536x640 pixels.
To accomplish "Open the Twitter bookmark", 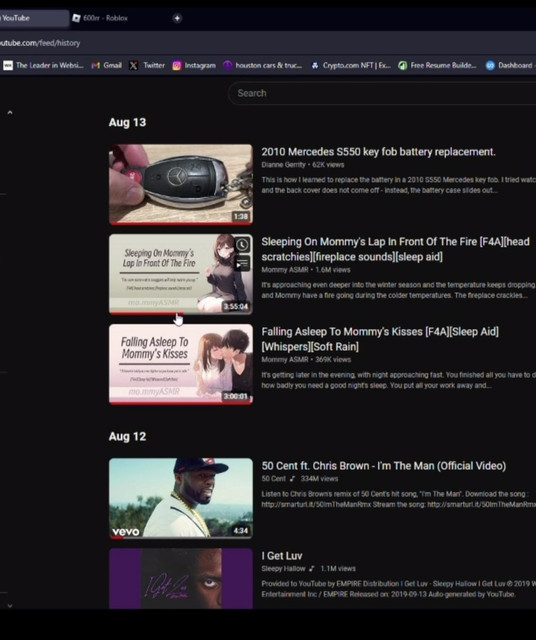I will click(147, 65).
